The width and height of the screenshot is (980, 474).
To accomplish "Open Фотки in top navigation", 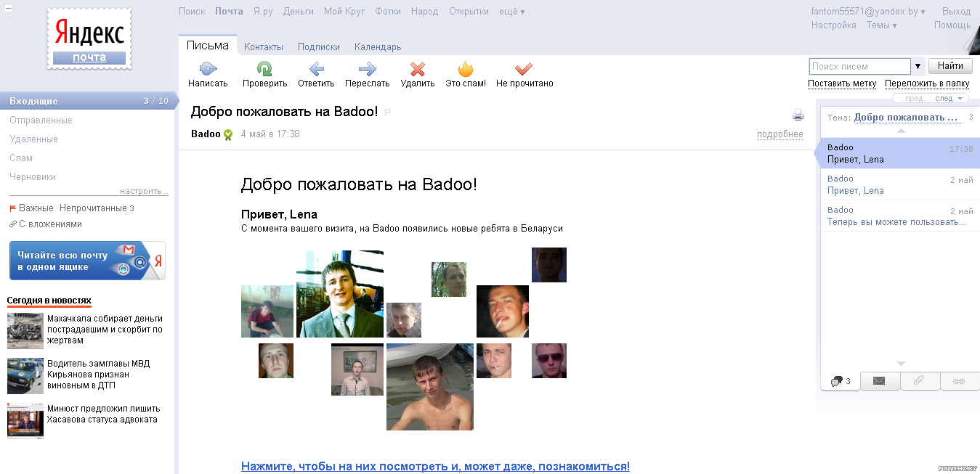I will pyautogui.click(x=388, y=12).
